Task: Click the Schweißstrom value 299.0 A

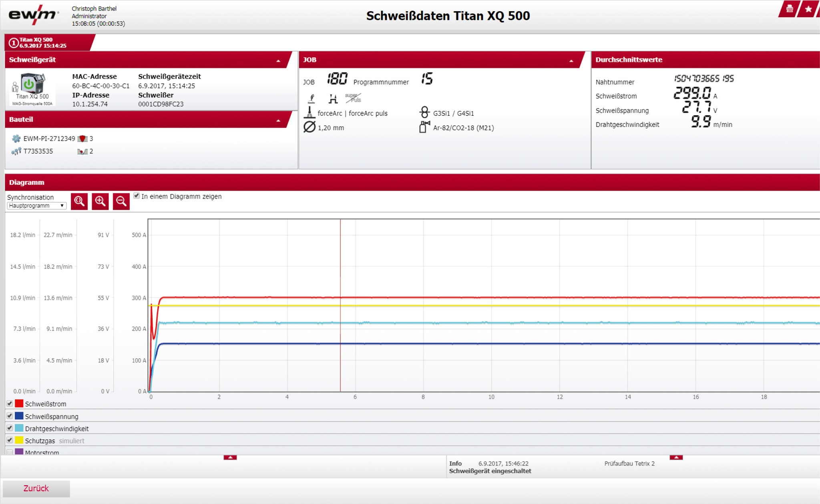Action: [695, 93]
